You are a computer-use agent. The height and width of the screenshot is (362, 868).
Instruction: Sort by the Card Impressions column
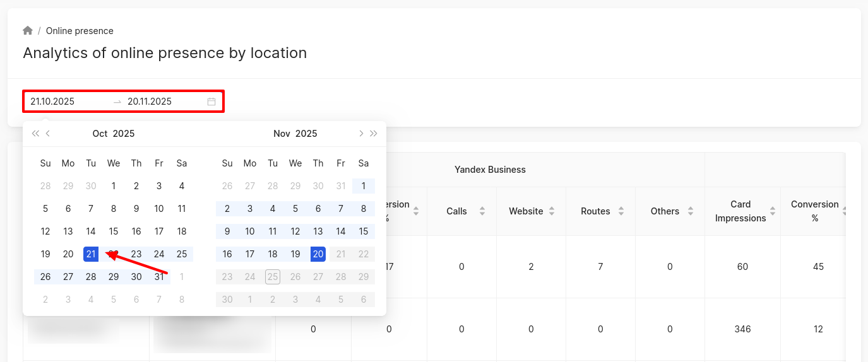click(773, 211)
